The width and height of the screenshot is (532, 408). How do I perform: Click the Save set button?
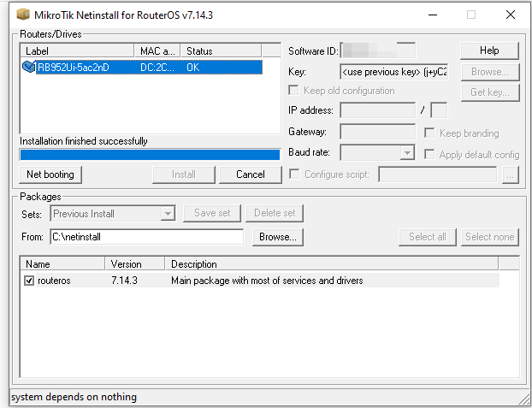pyautogui.click(x=212, y=213)
